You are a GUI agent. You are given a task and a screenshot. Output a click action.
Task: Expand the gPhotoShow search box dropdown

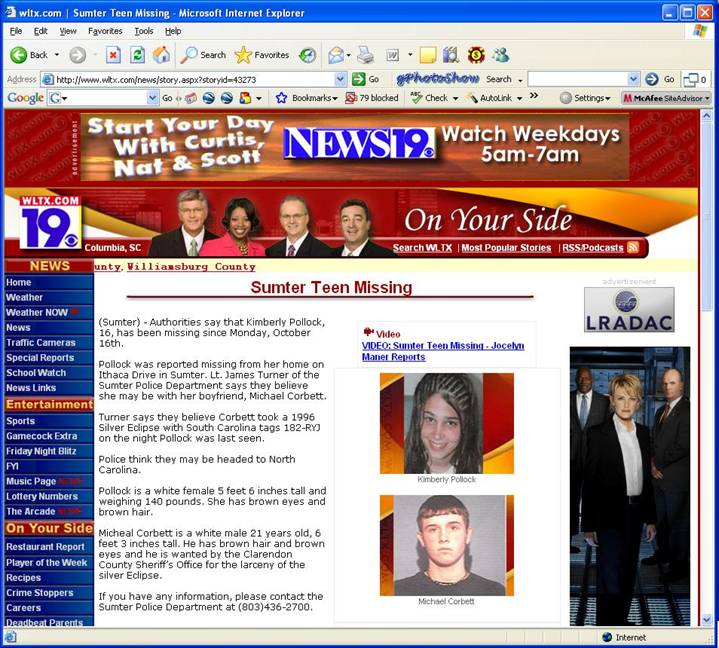[633, 79]
